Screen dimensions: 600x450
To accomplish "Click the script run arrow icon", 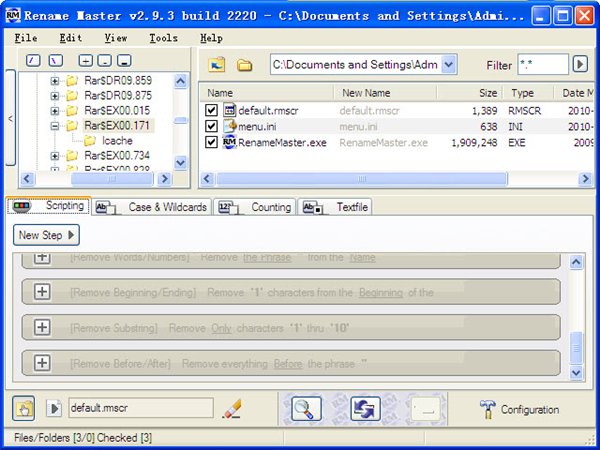I will [54, 408].
